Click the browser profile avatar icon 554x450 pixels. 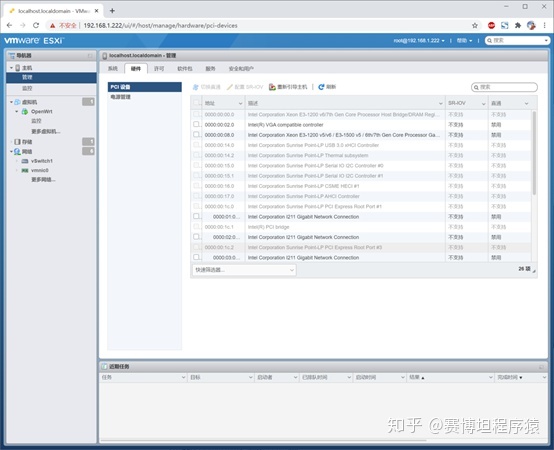point(531,25)
